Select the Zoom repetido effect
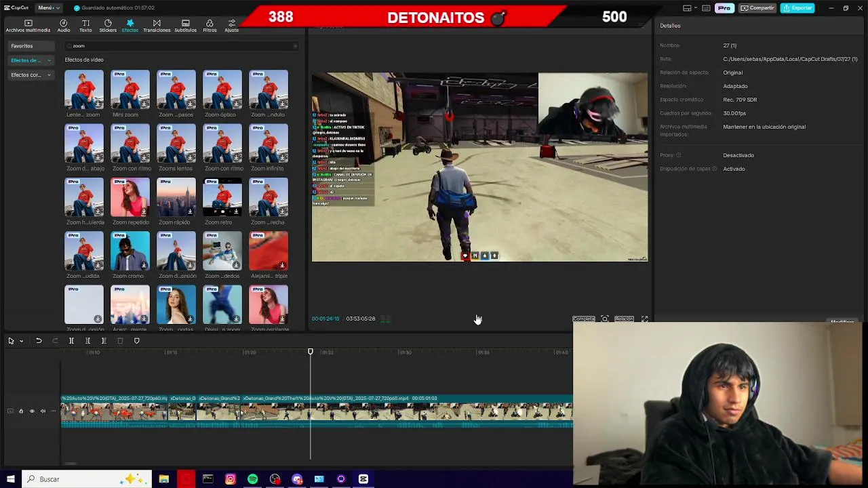This screenshot has height=488, width=868. tap(130, 197)
